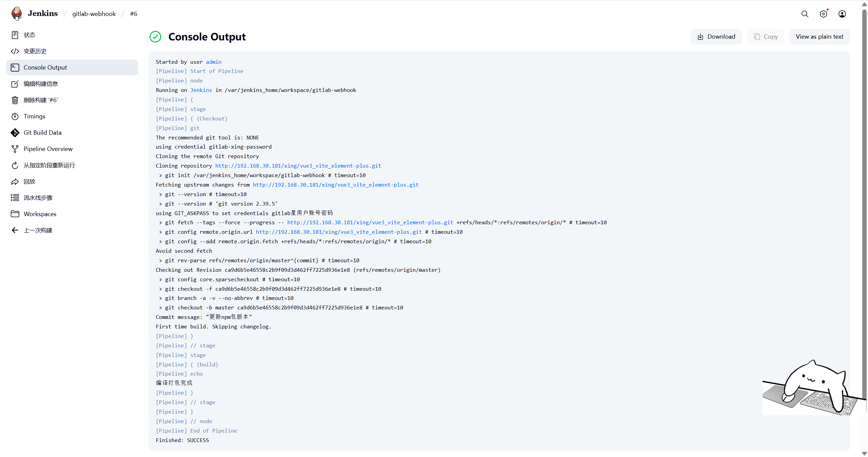Copy the console output
The height and width of the screenshot is (457, 868).
coord(766,37)
